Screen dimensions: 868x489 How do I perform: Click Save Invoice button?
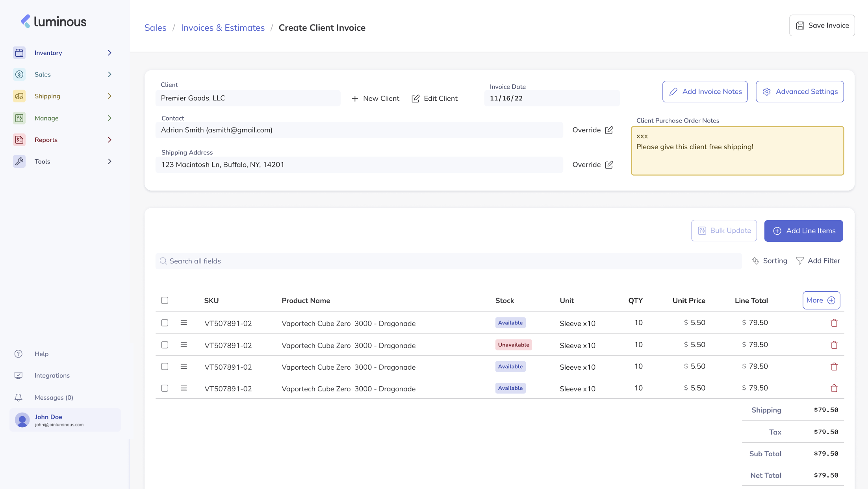coord(822,25)
